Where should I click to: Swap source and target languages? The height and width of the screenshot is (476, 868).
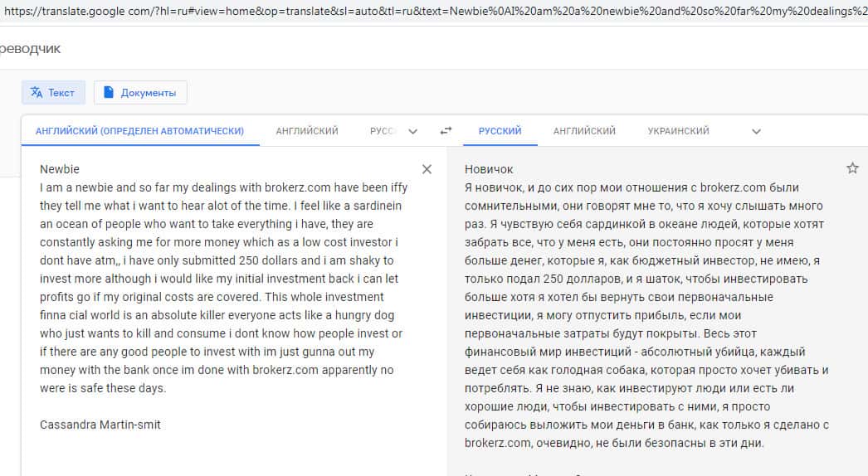point(446,131)
